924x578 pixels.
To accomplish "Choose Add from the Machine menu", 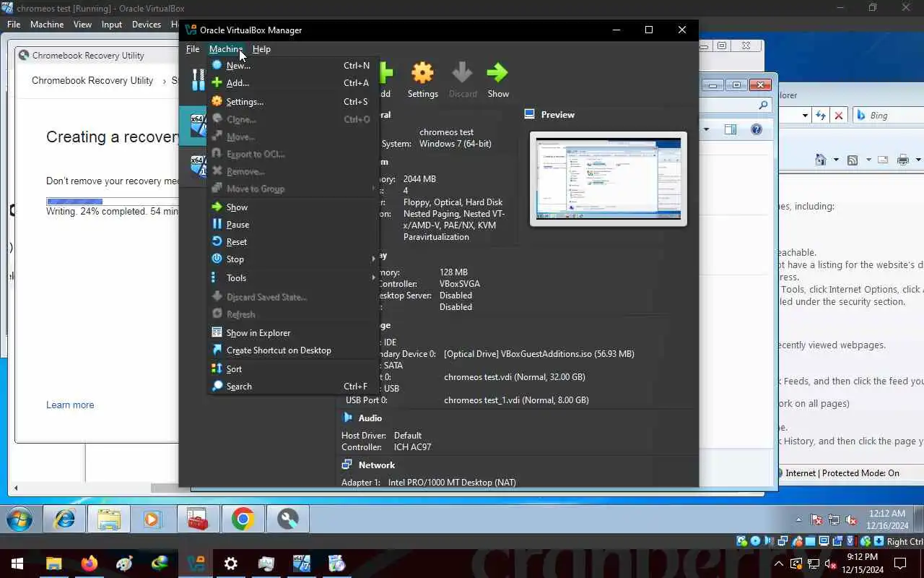I will 292,83.
